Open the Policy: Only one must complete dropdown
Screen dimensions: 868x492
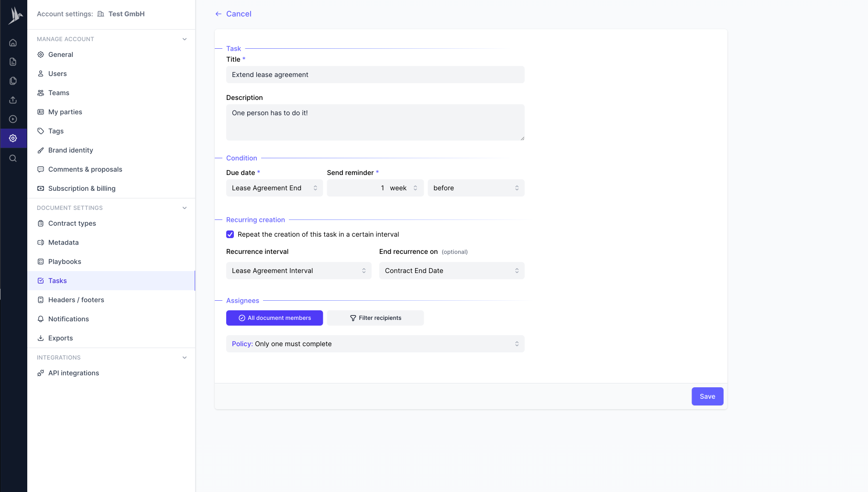[x=375, y=344]
